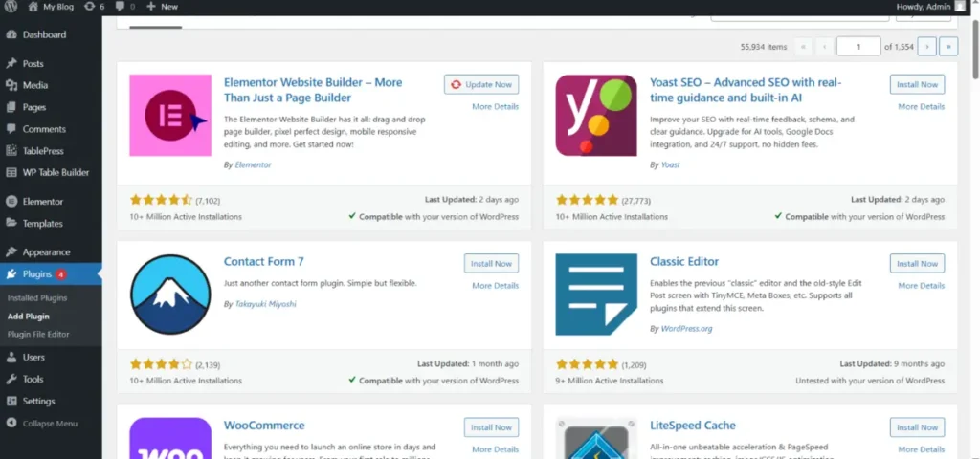Image resolution: width=980 pixels, height=459 pixels.
Task: Open the + New content dropdown
Action: 162,7
